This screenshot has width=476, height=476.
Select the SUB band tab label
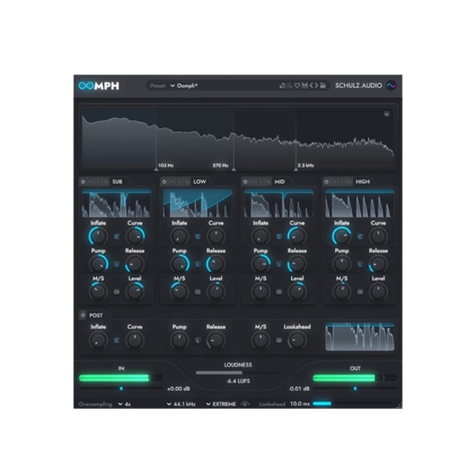point(117,182)
